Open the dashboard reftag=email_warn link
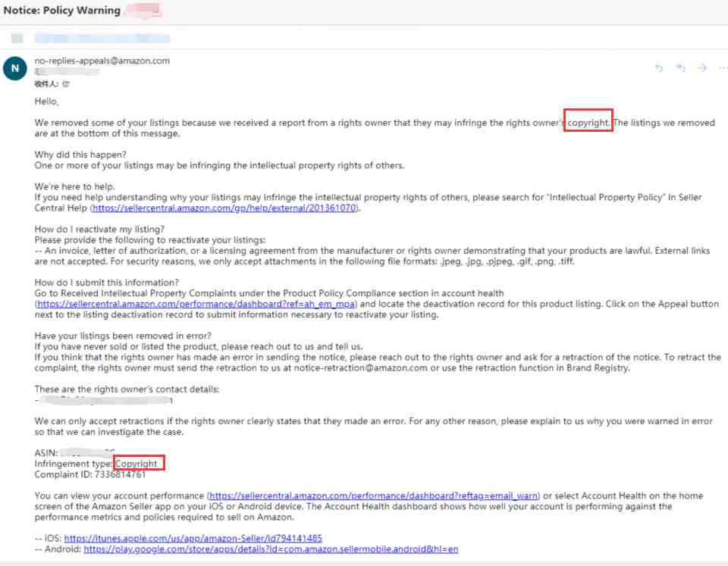728x566 pixels. [374, 496]
